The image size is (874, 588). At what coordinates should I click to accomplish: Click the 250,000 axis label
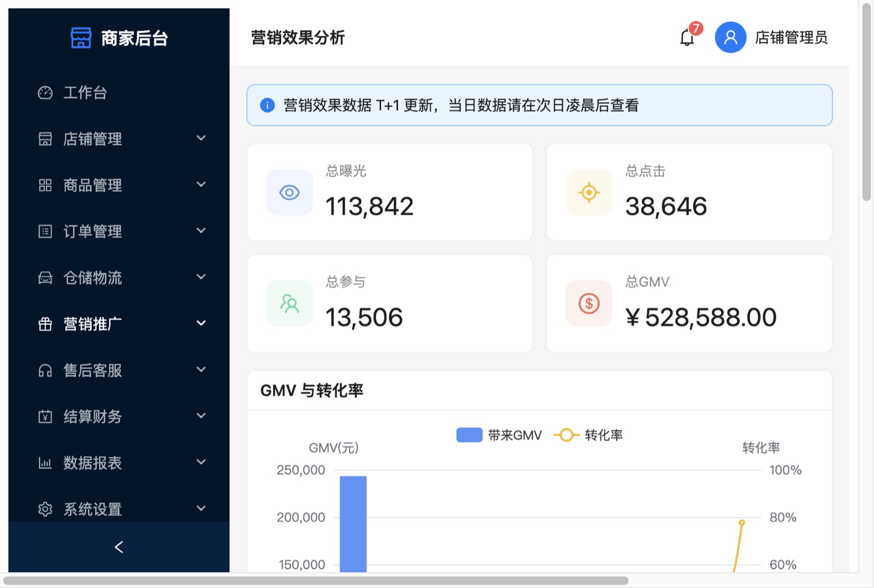(301, 470)
